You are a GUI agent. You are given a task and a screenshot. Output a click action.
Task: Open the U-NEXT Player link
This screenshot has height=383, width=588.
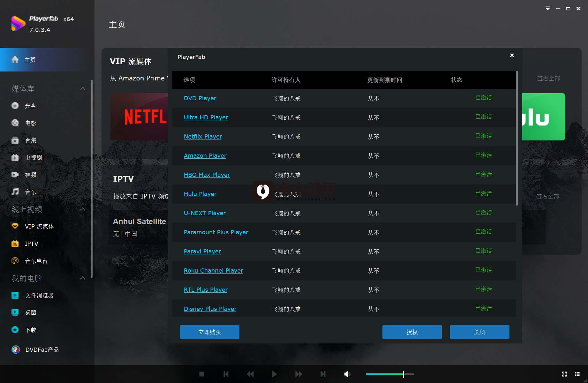[x=205, y=213]
